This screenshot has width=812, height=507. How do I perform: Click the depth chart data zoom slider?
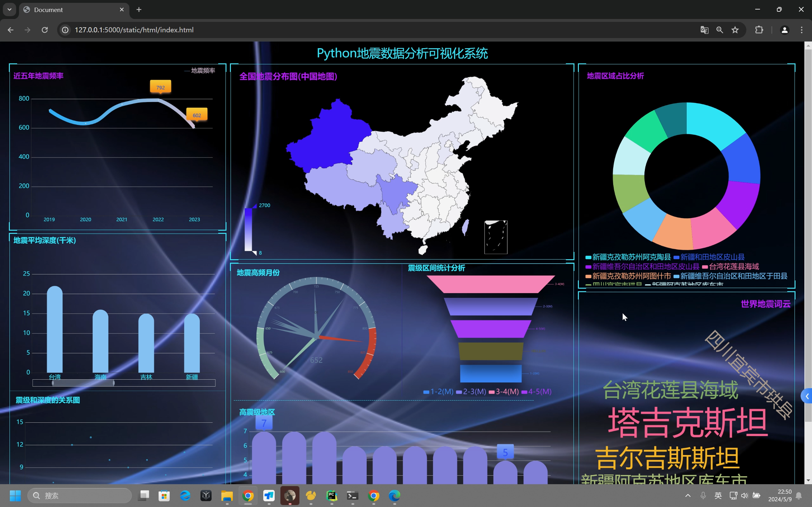click(x=83, y=383)
